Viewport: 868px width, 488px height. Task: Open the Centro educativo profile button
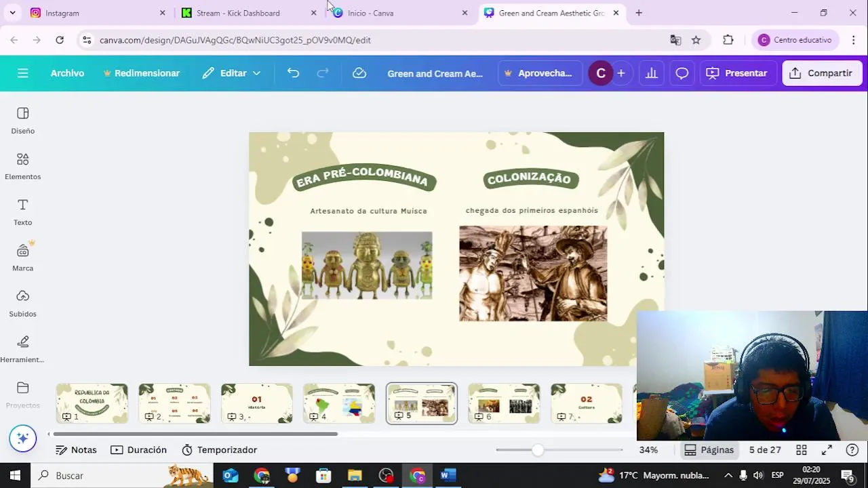coord(795,40)
